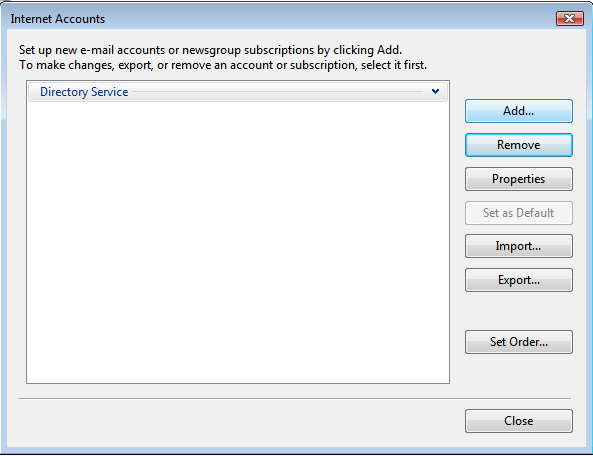593x456 pixels.
Task: Click the Internet Accounts title bar text
Action: click(x=57, y=19)
